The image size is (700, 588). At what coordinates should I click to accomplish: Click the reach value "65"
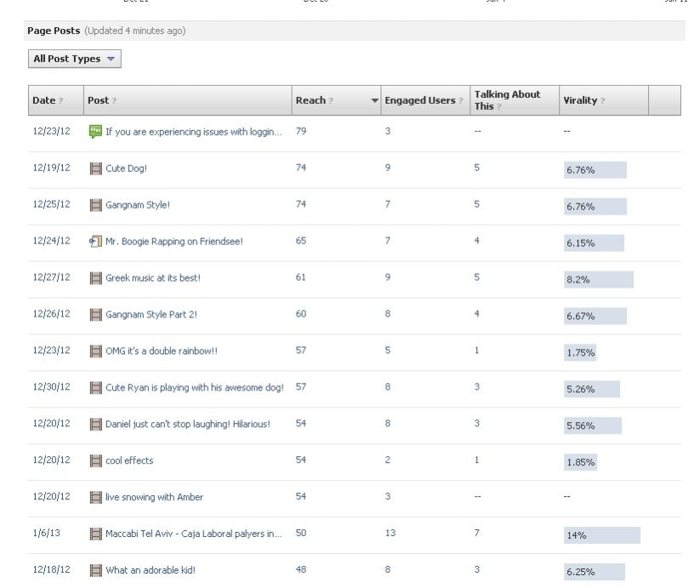point(301,241)
